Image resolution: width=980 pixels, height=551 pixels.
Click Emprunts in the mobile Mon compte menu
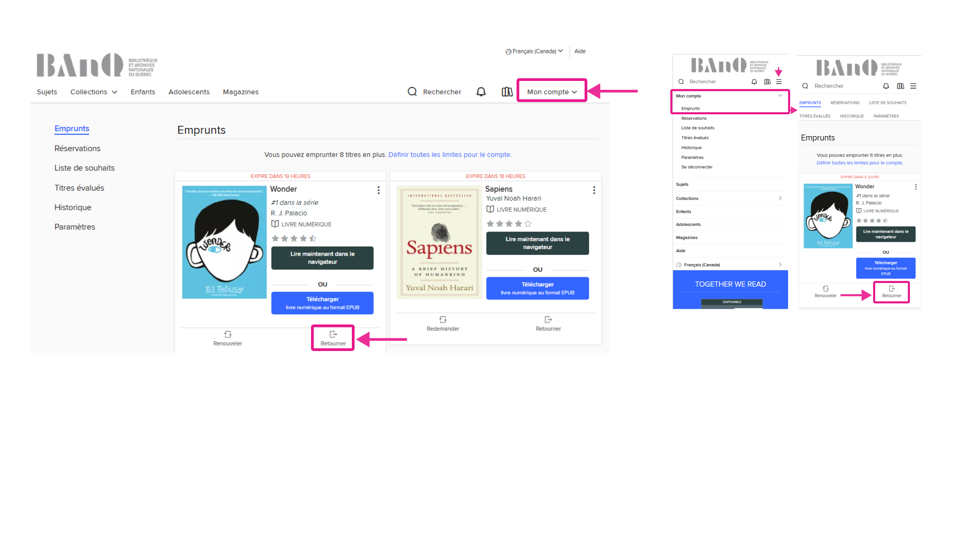click(x=690, y=108)
